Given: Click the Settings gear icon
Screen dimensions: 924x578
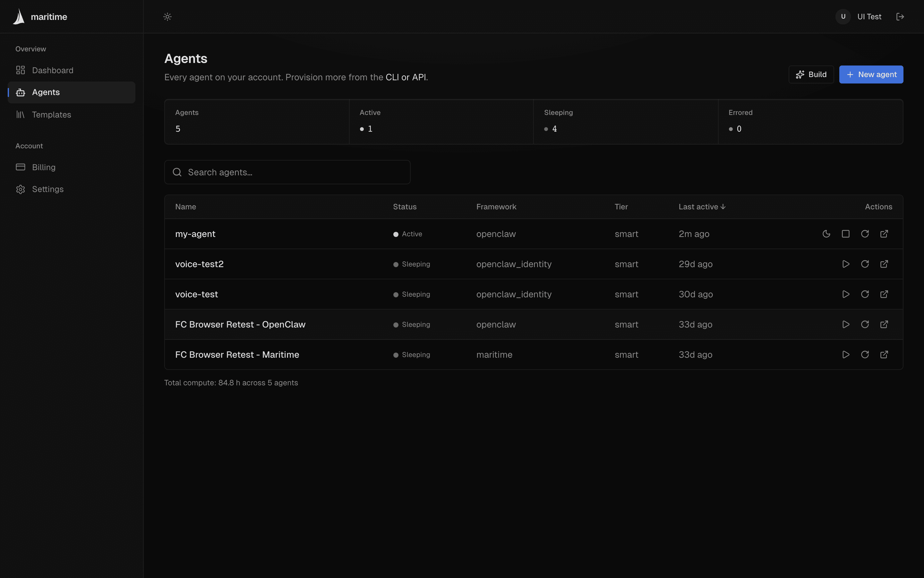Looking at the screenshot, I should click(21, 189).
